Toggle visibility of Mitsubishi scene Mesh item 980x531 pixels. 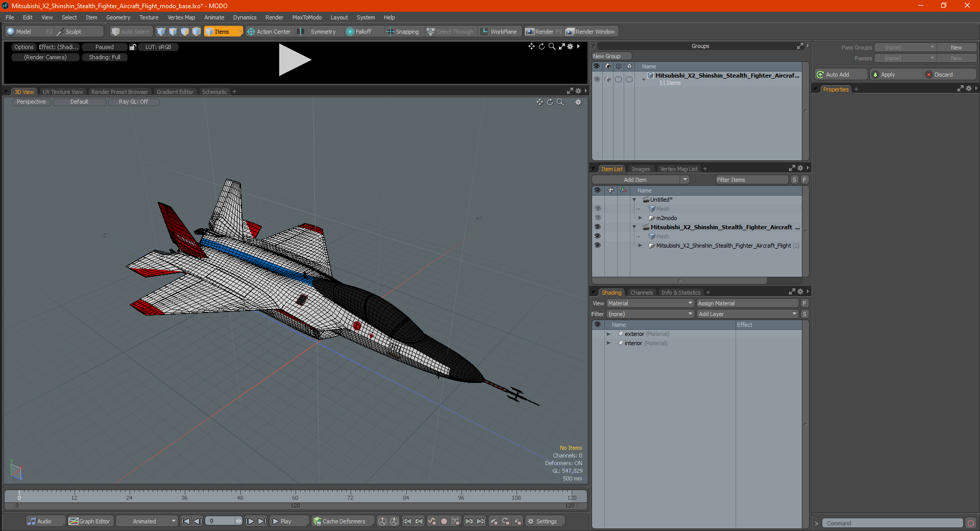(x=598, y=236)
